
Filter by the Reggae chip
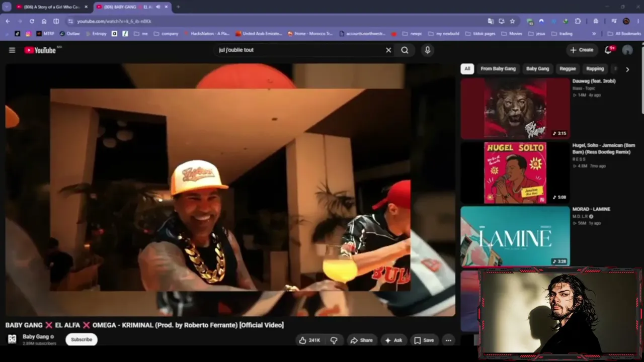coord(568,69)
